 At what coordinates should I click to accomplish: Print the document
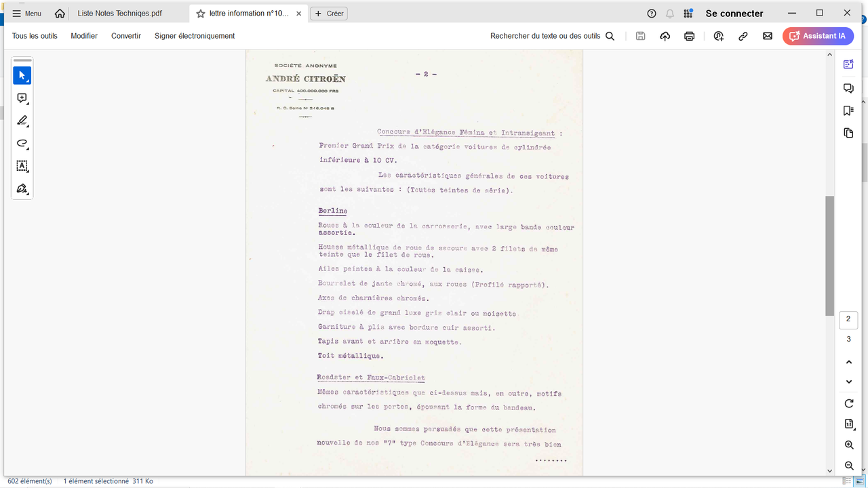(x=689, y=36)
